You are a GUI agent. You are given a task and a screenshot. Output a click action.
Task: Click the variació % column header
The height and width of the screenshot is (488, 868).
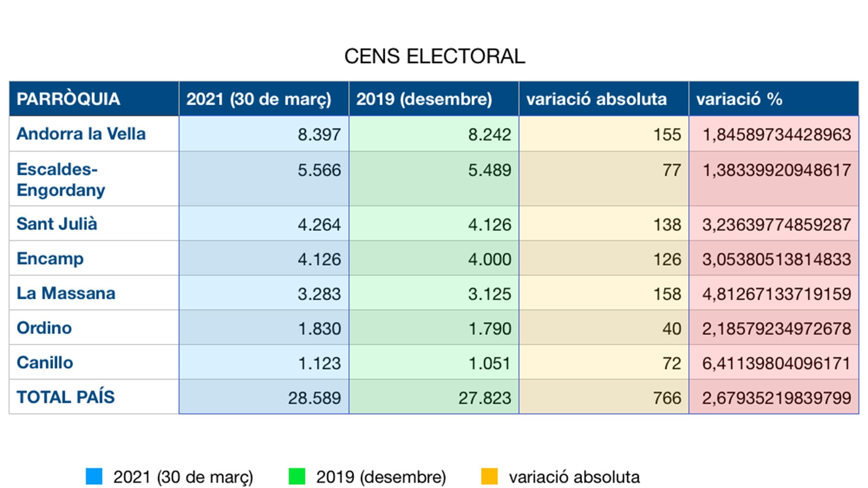(x=739, y=99)
